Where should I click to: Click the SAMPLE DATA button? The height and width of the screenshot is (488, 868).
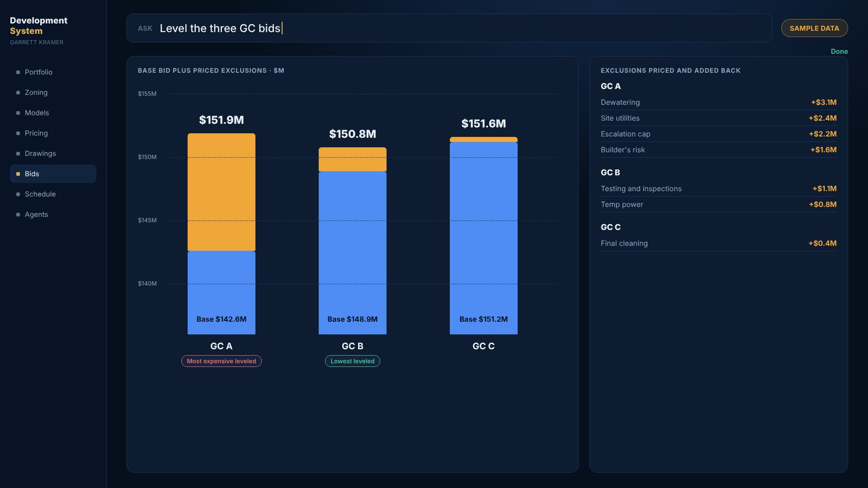(x=814, y=28)
